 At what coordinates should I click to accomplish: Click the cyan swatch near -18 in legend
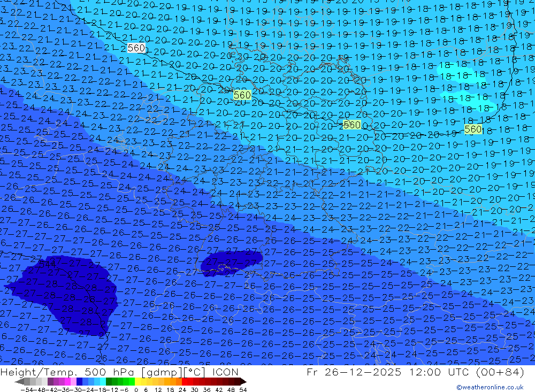pyautogui.click(x=103, y=381)
